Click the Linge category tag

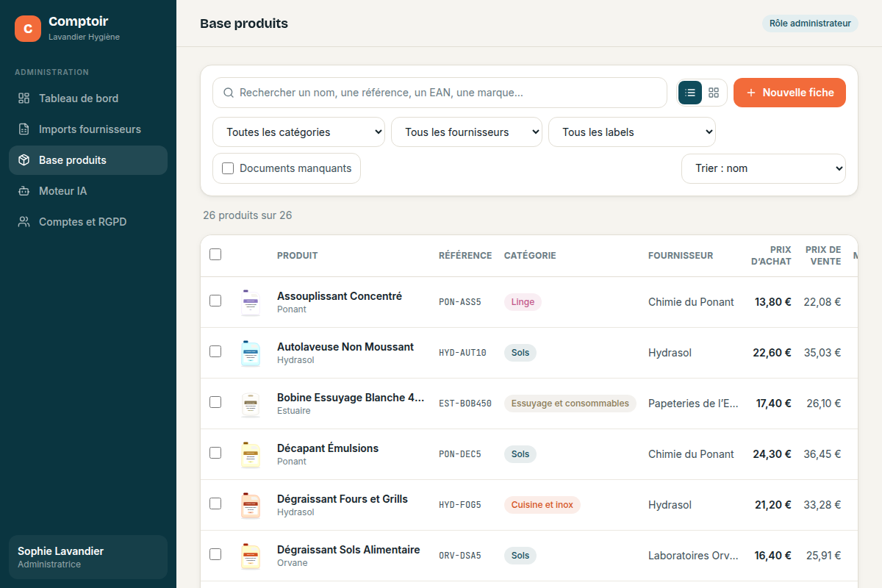coord(523,302)
